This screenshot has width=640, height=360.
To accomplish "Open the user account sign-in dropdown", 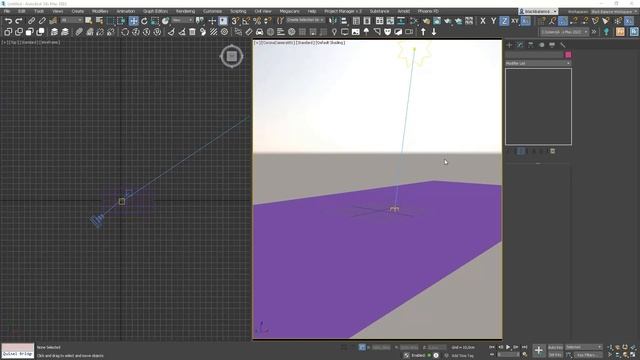I will pos(538,11).
